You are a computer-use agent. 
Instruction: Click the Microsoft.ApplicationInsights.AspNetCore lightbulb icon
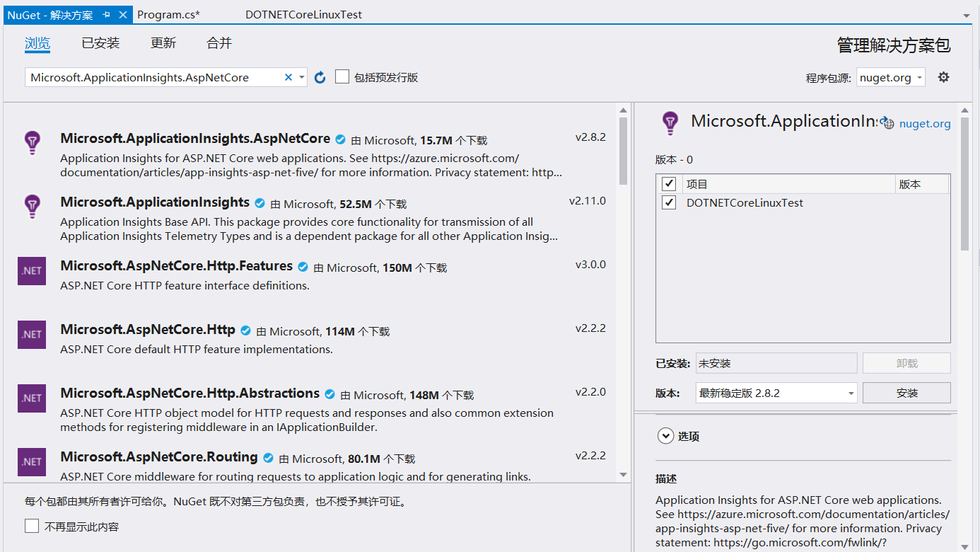32,142
